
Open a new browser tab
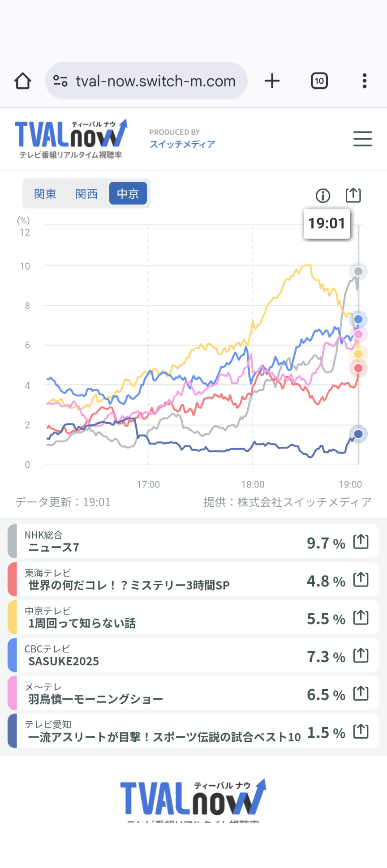click(272, 81)
